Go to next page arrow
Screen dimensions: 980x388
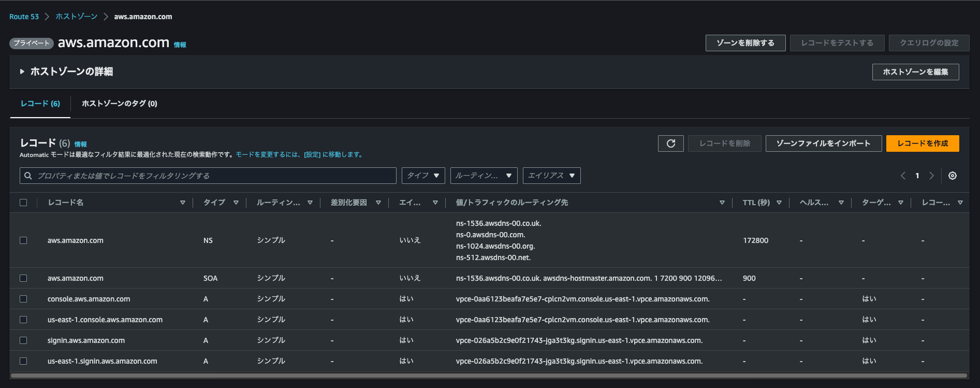(931, 176)
